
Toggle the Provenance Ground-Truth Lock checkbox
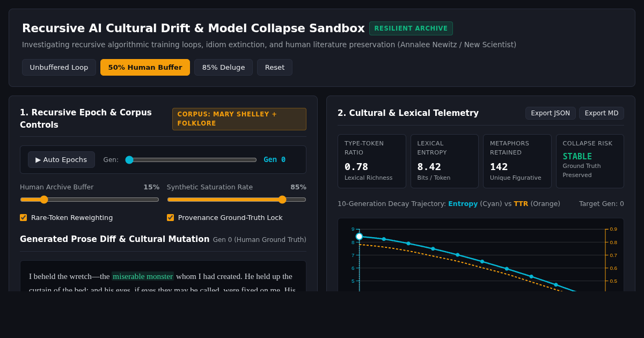point(170,218)
